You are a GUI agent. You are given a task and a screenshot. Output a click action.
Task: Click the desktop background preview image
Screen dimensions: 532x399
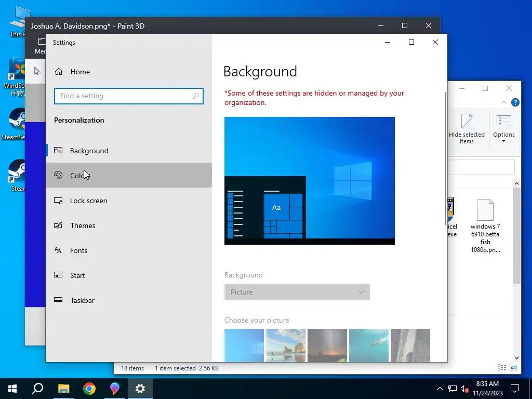click(310, 180)
